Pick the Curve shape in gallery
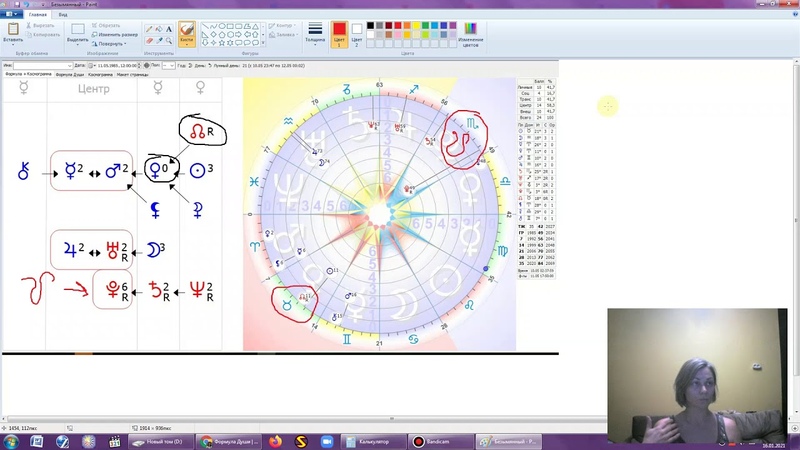 coord(213,26)
